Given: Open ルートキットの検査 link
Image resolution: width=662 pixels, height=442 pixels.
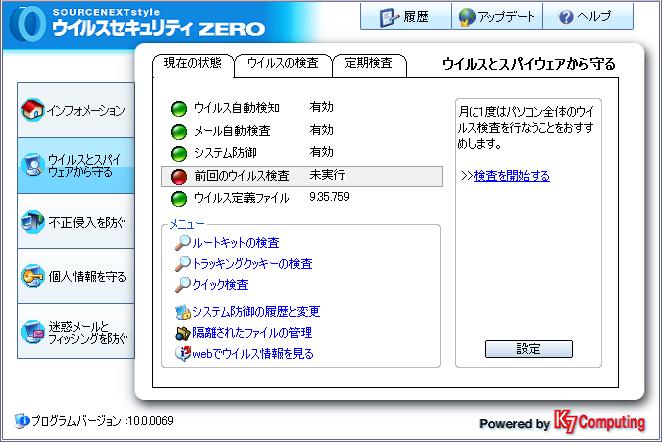Looking at the screenshot, I should coord(236,243).
